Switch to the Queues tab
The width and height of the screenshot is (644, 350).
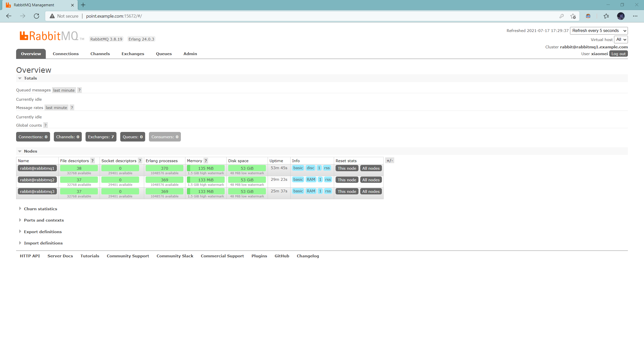tap(164, 54)
